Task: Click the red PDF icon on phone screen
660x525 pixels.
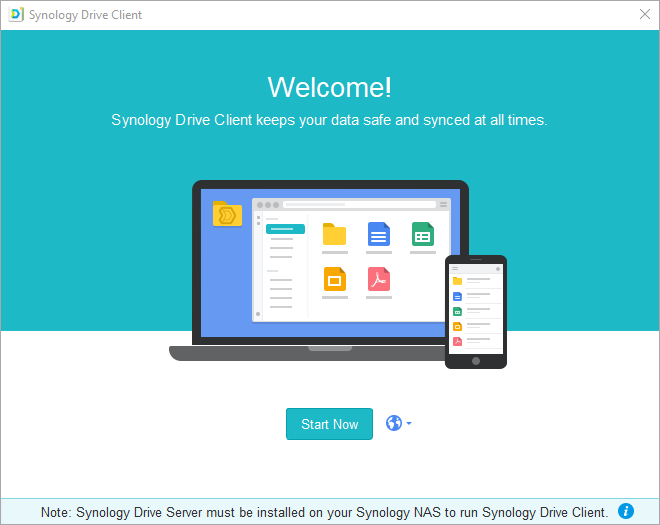Action: click(457, 341)
